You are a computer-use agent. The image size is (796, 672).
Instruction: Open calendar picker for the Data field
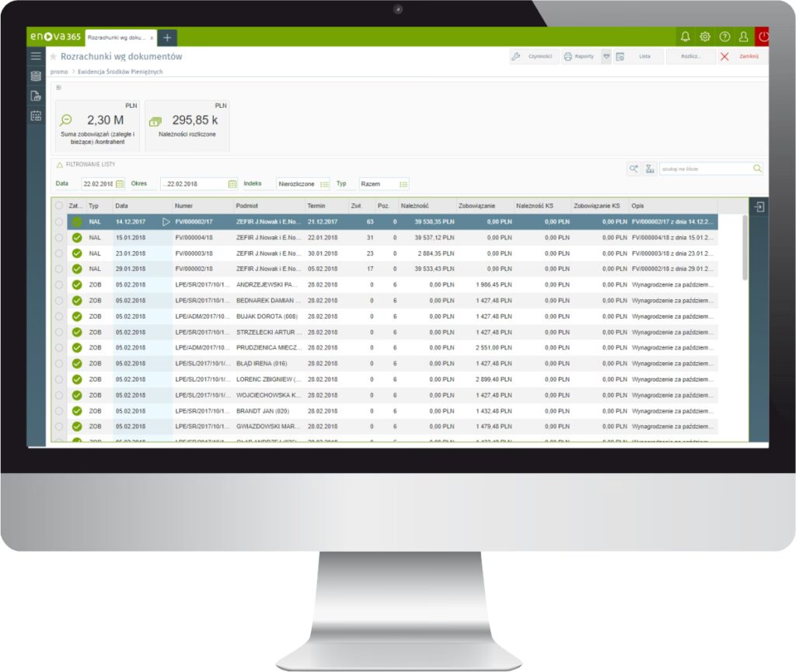pos(120,184)
